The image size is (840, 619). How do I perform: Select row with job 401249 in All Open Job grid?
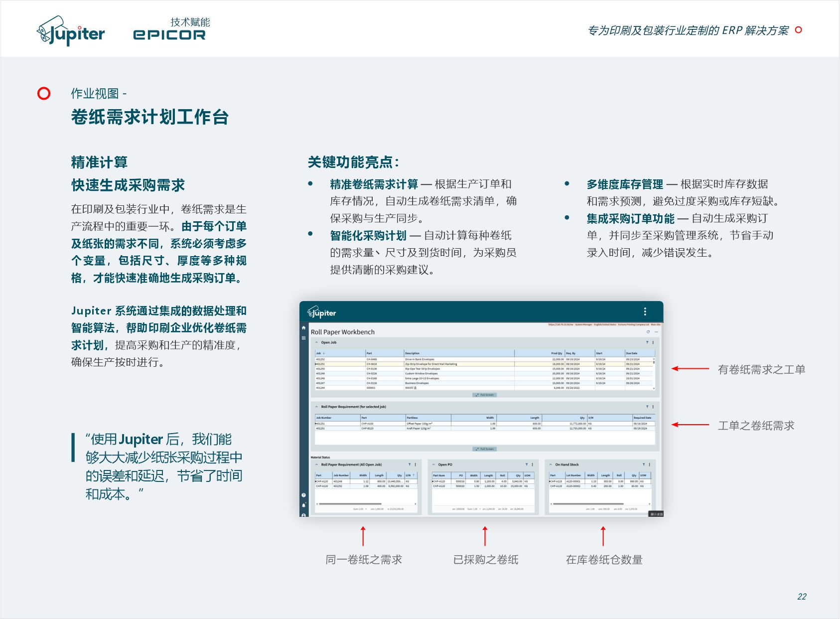tap(366, 481)
